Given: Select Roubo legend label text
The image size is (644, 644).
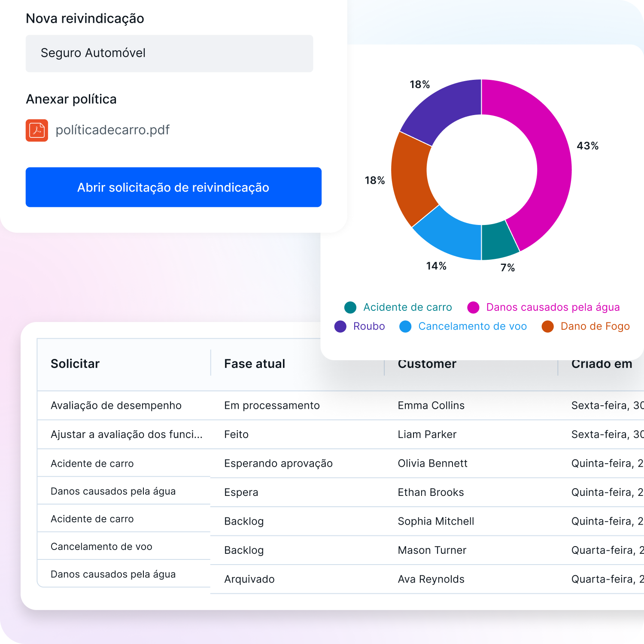Looking at the screenshot, I should pos(369,326).
